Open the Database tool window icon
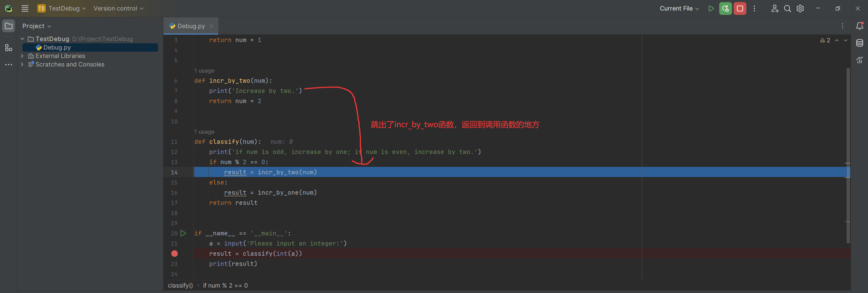868x293 pixels. click(860, 43)
